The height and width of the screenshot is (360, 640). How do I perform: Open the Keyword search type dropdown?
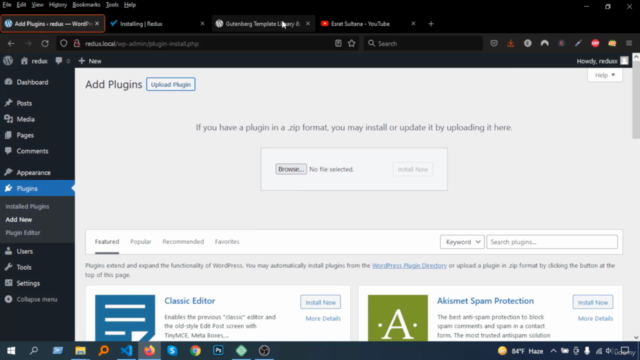coord(462,242)
